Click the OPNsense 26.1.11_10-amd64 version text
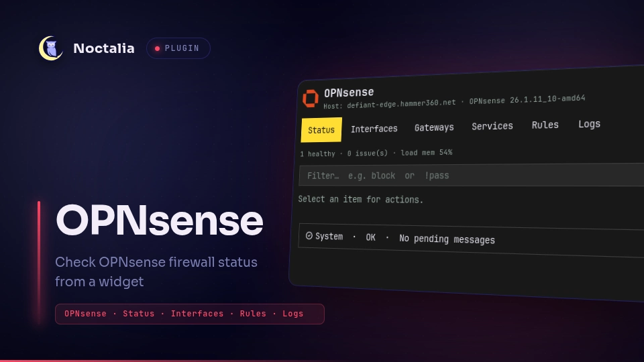Screen dimensions: 644x362 [x=527, y=100]
